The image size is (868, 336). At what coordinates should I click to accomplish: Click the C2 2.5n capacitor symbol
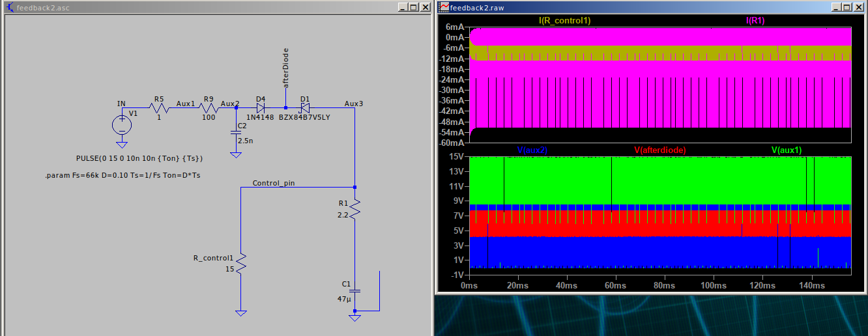coord(236,133)
